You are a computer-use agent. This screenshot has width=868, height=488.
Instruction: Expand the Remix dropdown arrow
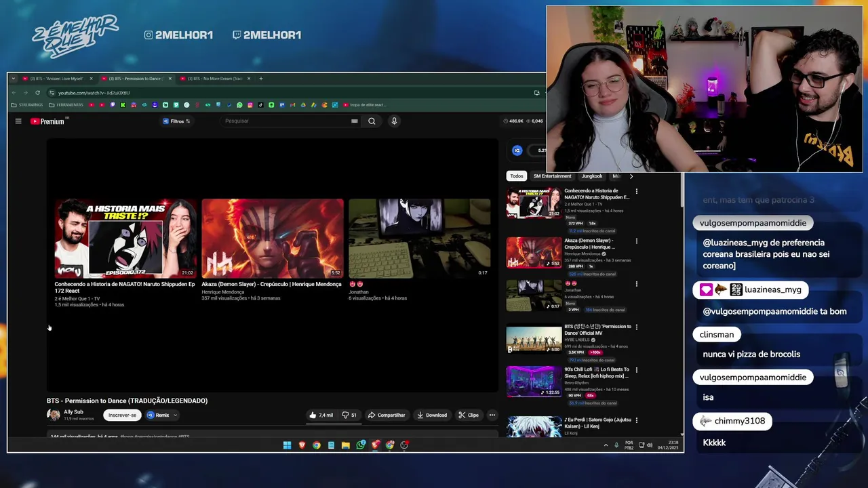[175, 415]
